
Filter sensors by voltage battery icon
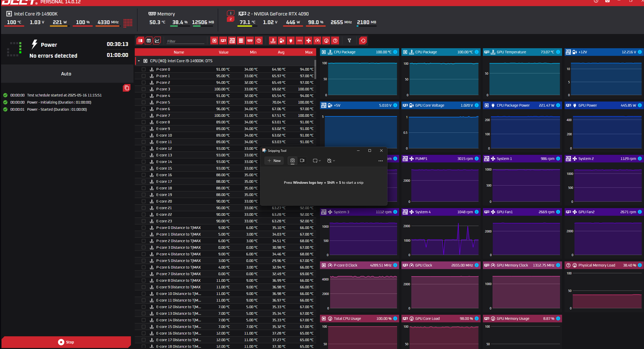[282, 41]
